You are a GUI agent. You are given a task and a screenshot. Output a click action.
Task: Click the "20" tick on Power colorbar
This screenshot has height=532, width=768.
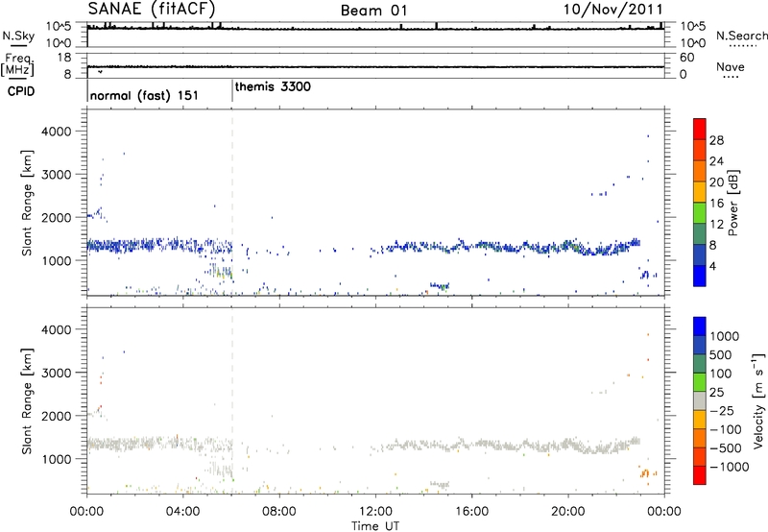point(716,182)
